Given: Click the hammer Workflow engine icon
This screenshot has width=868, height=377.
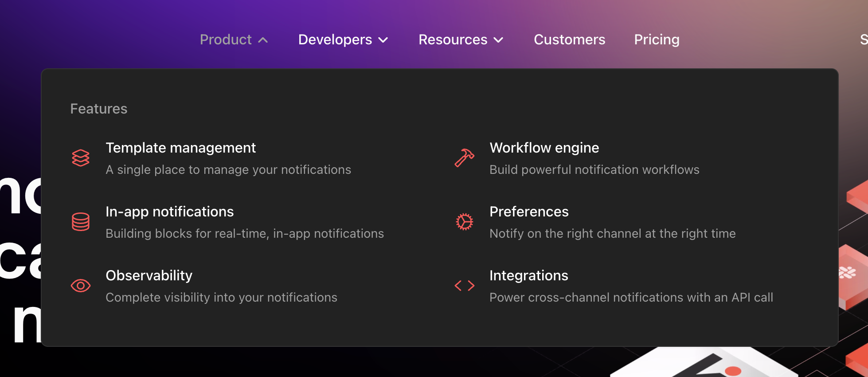Looking at the screenshot, I should click(x=464, y=158).
